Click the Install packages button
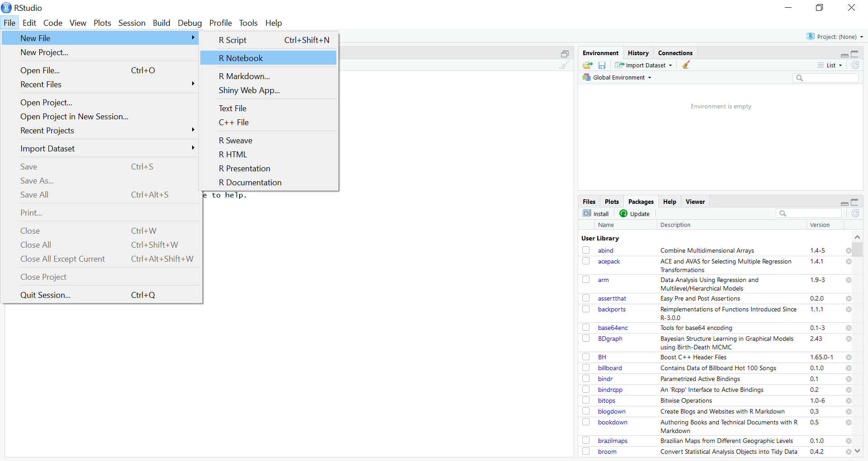868x461 pixels. pos(596,214)
